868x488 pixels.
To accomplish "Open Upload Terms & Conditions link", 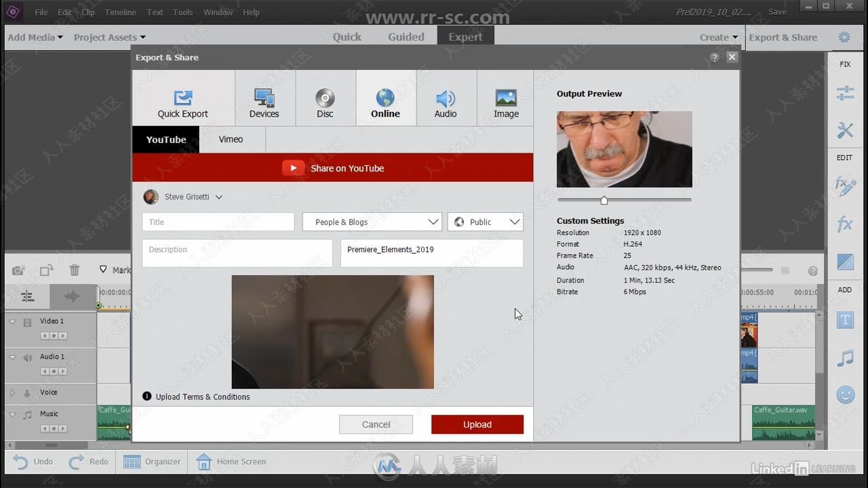I will pyautogui.click(x=203, y=396).
